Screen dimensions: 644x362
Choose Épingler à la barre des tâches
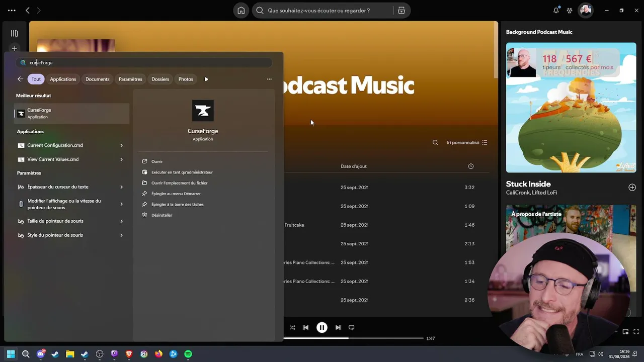click(x=178, y=204)
